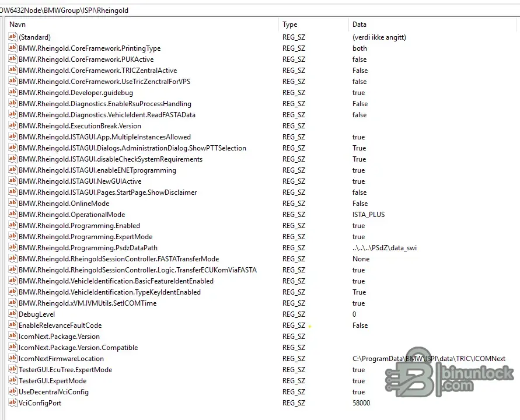
Task: Click the icon next to IcomNextFirmwareLocation
Action: coord(13,359)
